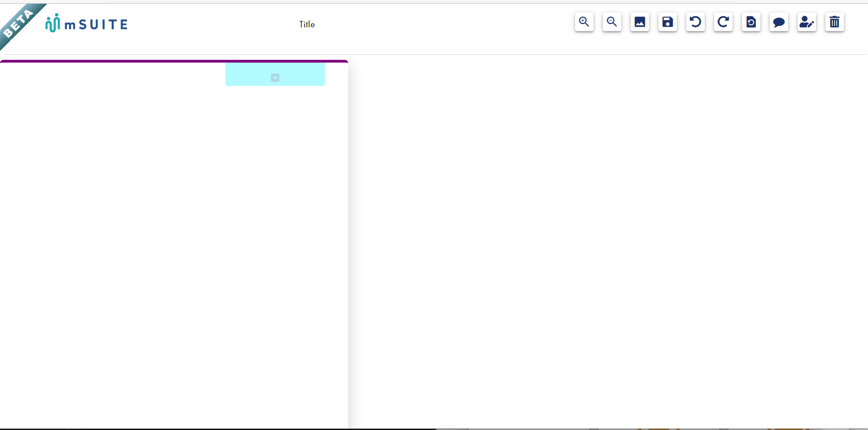This screenshot has width=868, height=430.
Task: Click the toolbar zoom magnifier with plus sign
Action: pos(584,22)
